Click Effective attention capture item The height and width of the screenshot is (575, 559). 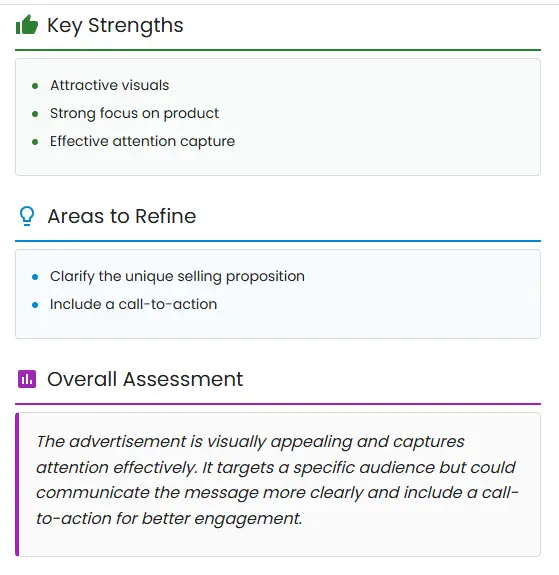[142, 141]
